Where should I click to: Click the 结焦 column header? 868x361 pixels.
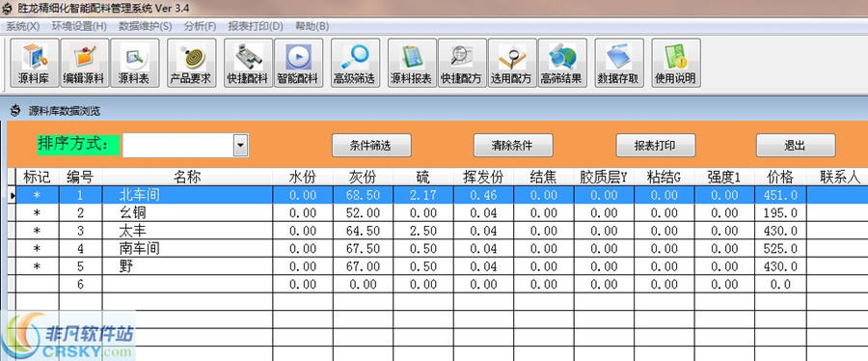(x=544, y=178)
